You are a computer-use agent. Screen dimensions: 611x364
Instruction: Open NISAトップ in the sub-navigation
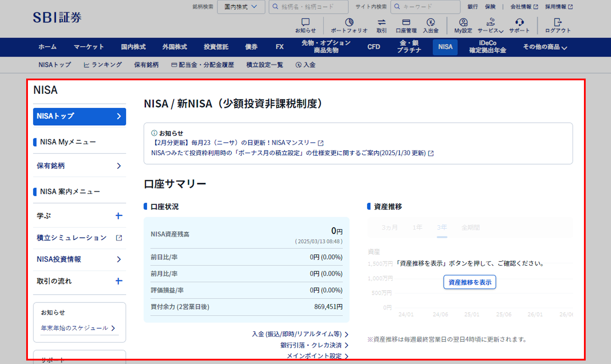point(55,65)
